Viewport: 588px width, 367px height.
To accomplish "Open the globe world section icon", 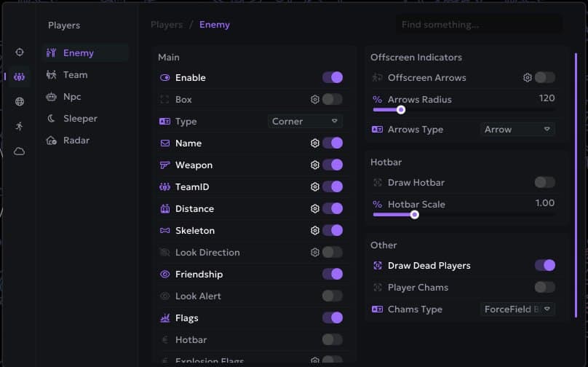I will click(x=20, y=102).
